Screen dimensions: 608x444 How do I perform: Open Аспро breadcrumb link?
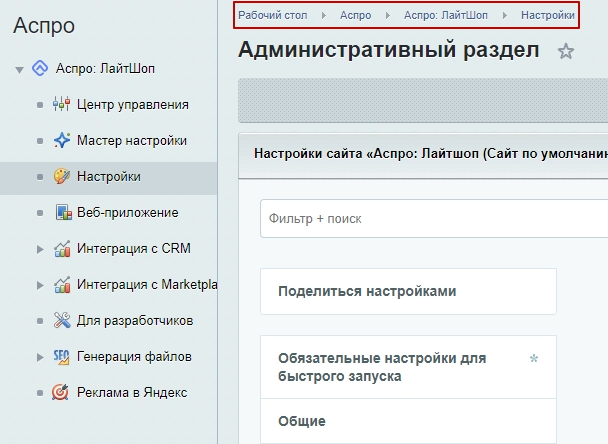point(356,15)
